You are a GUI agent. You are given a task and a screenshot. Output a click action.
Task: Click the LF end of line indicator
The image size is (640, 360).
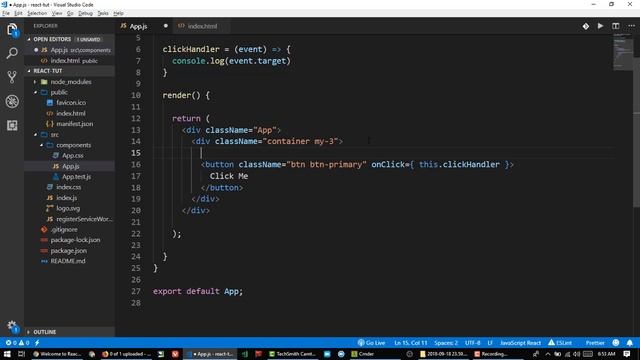490,343
